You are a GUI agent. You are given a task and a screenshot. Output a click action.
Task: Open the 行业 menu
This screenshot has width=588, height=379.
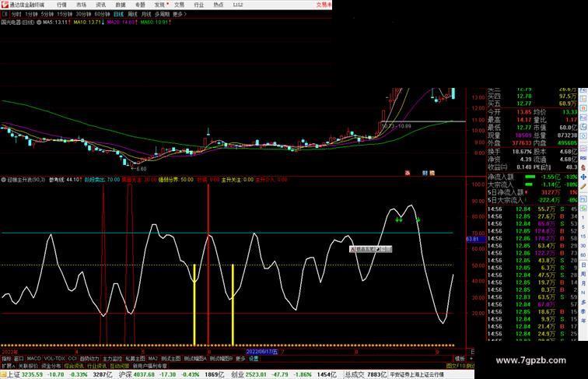coord(199,5)
